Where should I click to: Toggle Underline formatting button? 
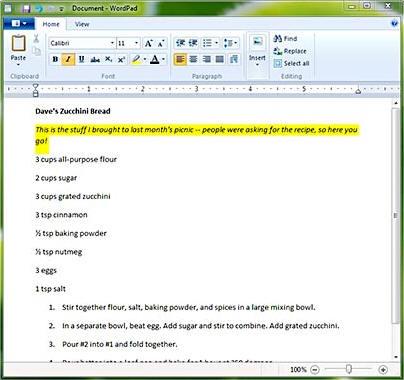click(81, 59)
